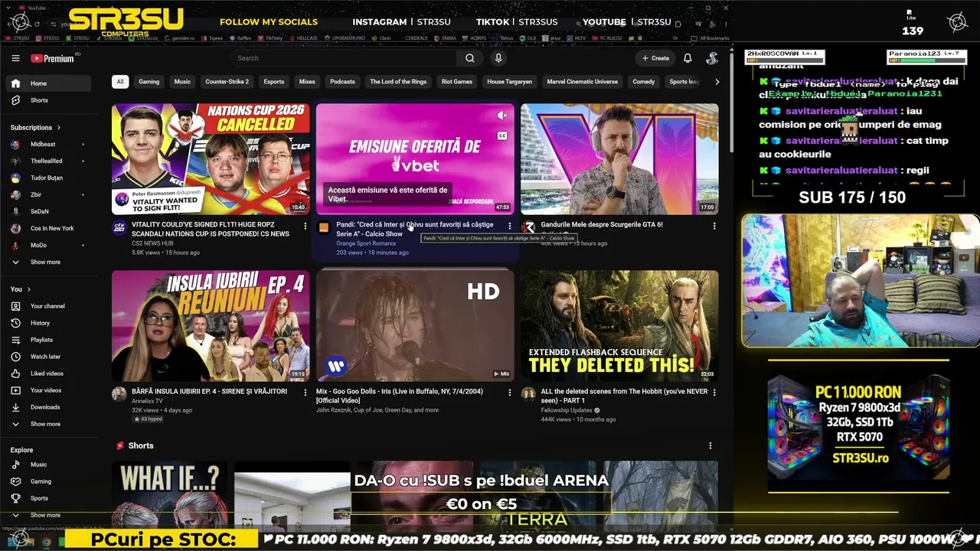980x551 pixels.
Task: Open Sports under Explore
Action: (49, 498)
